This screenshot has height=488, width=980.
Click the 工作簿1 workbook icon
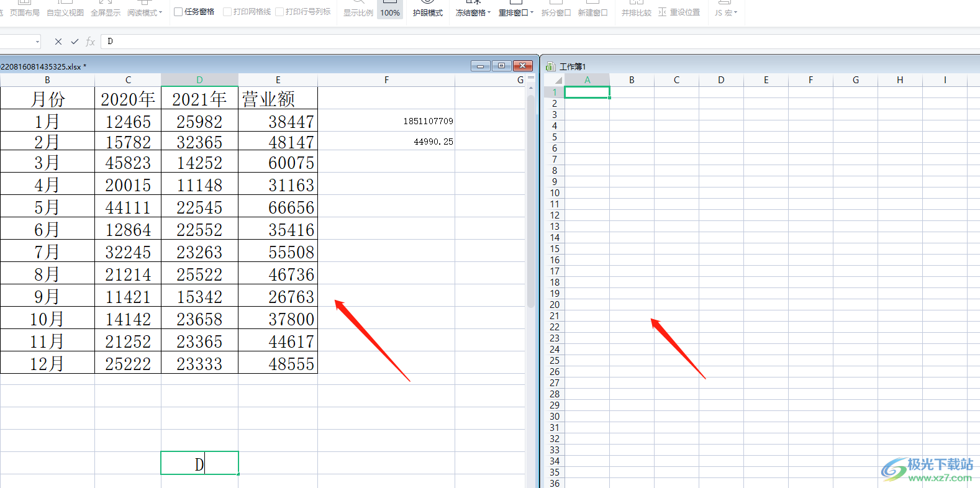click(x=550, y=66)
